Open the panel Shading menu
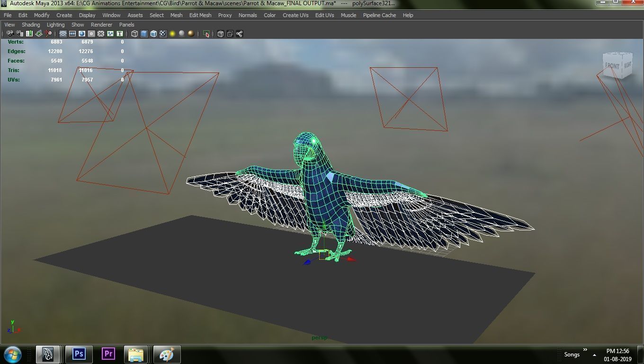This screenshot has height=364, width=644. [31, 25]
